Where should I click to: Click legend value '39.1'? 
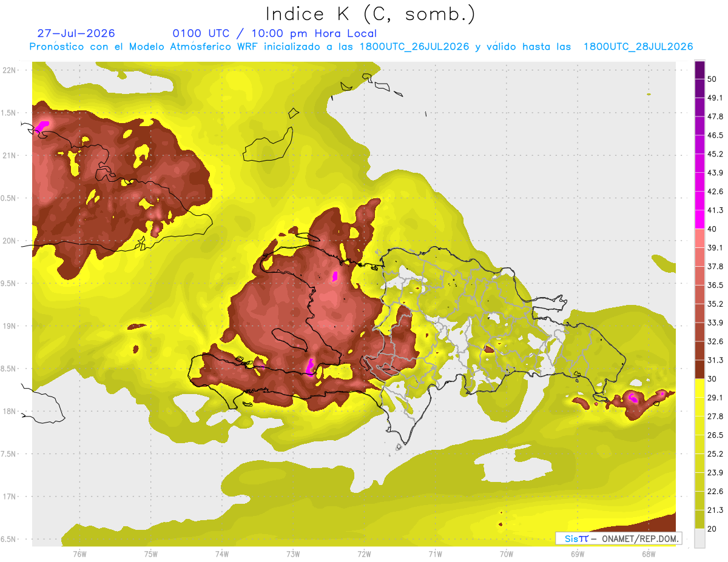(x=715, y=247)
